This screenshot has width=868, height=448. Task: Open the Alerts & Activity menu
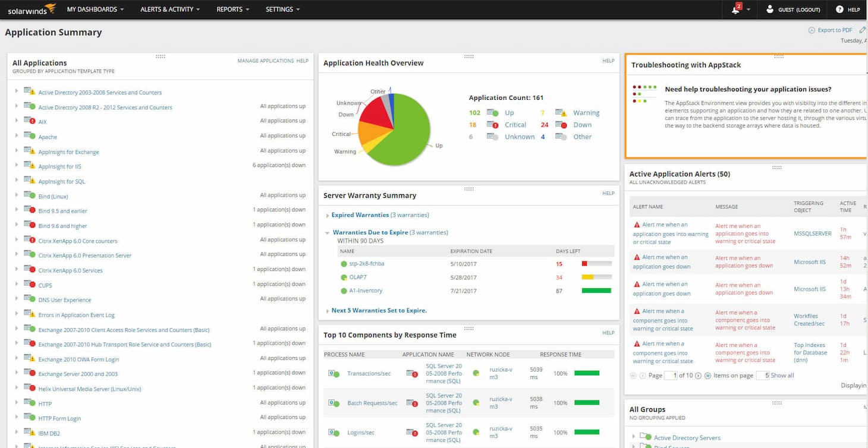pyautogui.click(x=170, y=10)
